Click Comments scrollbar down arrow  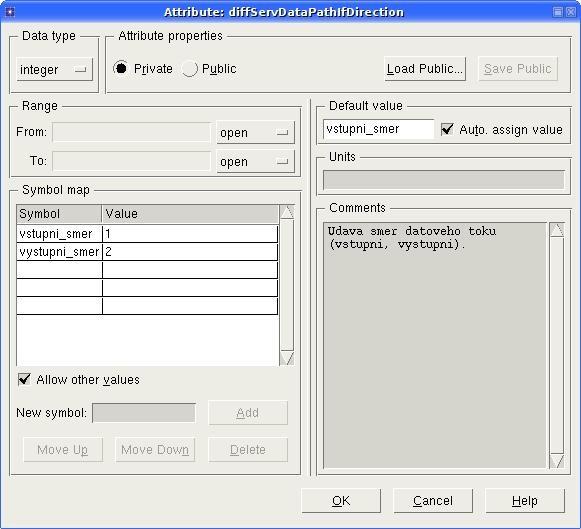tap(557, 461)
